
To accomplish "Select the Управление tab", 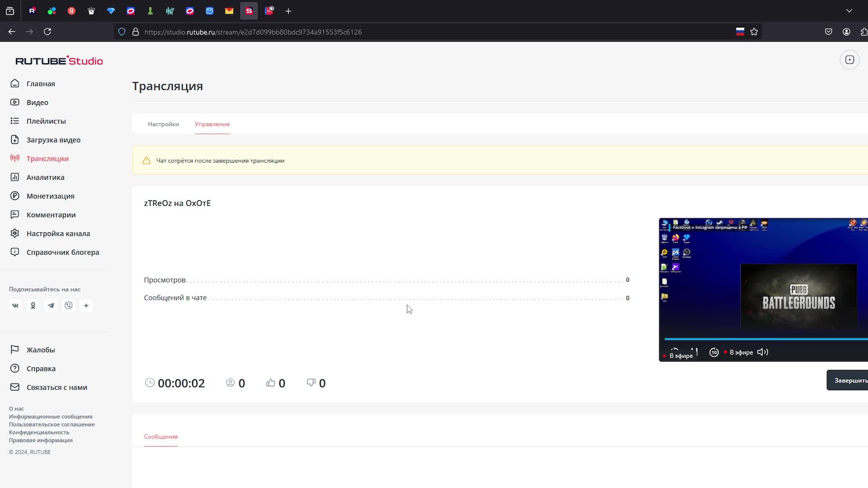I will 212,124.
